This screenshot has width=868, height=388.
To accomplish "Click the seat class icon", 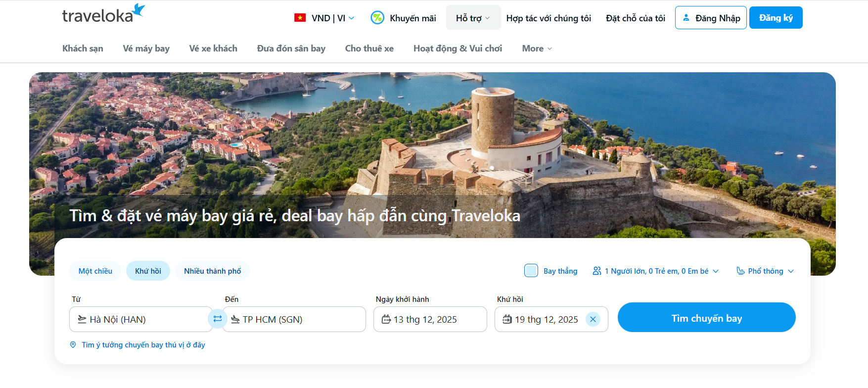I will [x=740, y=271].
